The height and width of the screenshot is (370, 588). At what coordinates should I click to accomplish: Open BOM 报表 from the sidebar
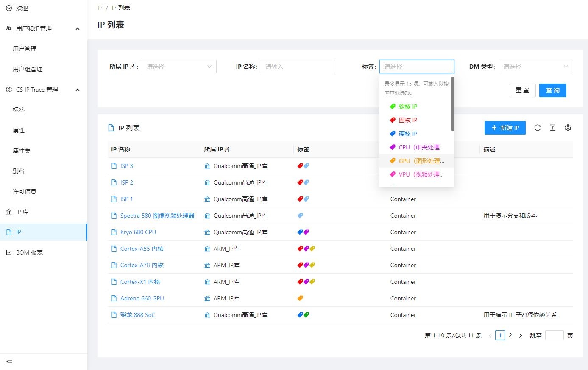[29, 252]
